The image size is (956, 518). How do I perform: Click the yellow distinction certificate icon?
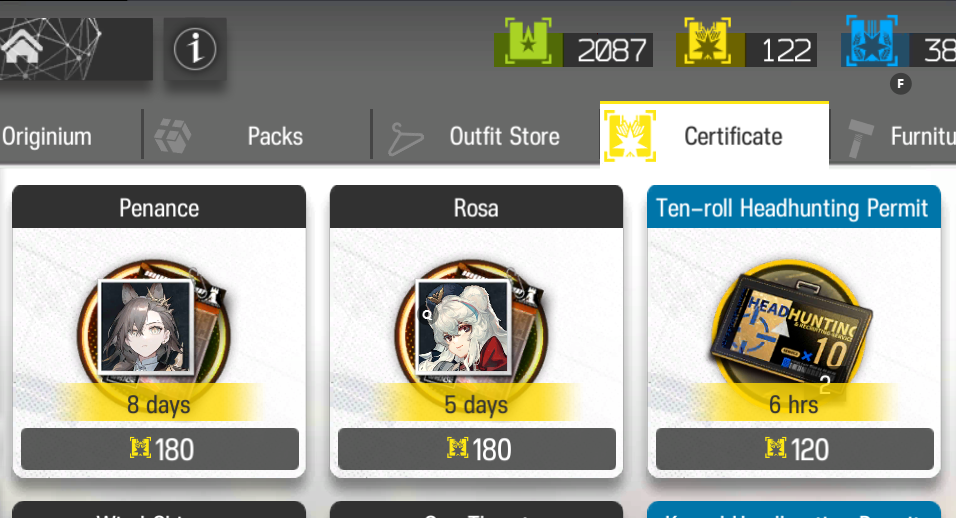[x=707, y=41]
